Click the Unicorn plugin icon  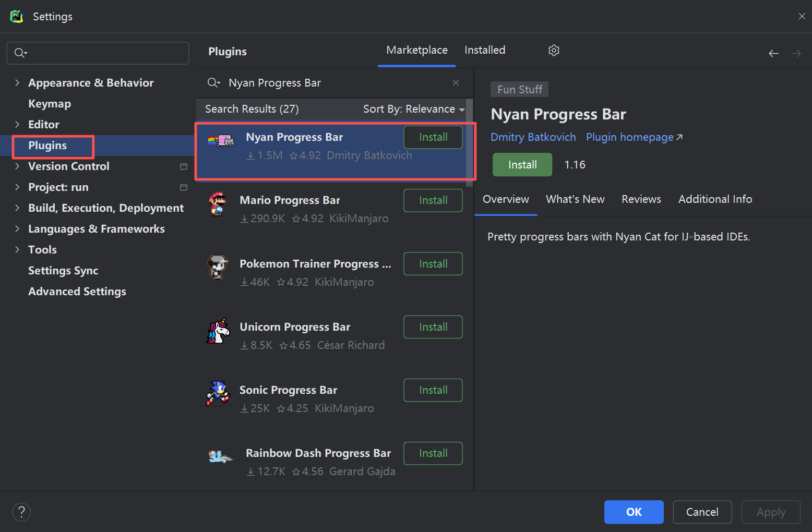point(218,331)
